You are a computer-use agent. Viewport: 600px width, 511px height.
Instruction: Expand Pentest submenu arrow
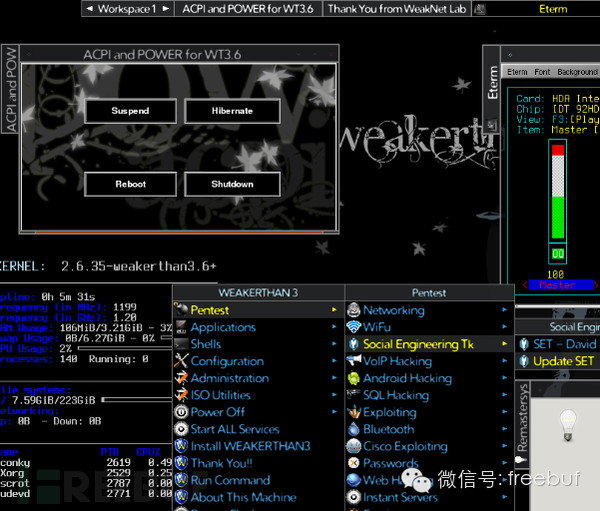coord(334,310)
